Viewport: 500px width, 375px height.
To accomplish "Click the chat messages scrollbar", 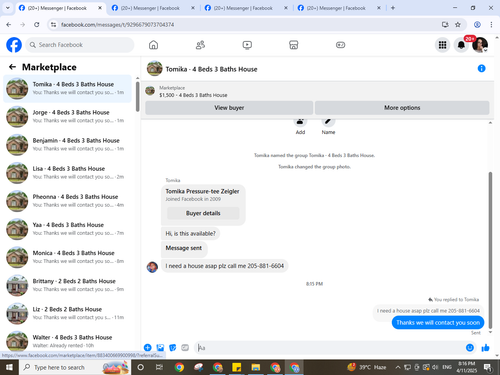I will click(x=490, y=250).
